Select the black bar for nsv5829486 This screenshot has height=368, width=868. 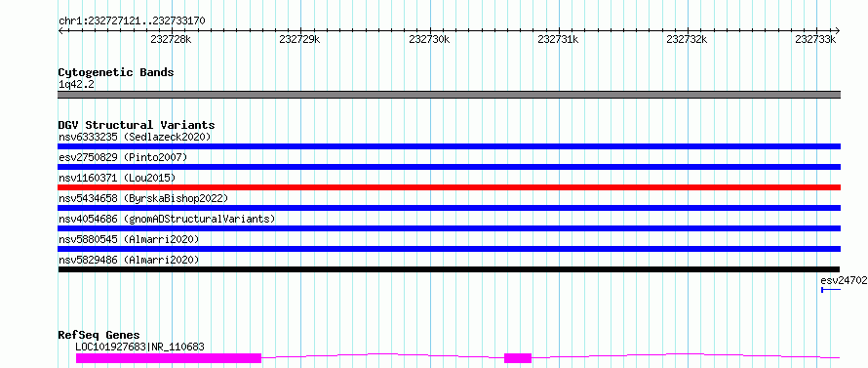coord(450,269)
